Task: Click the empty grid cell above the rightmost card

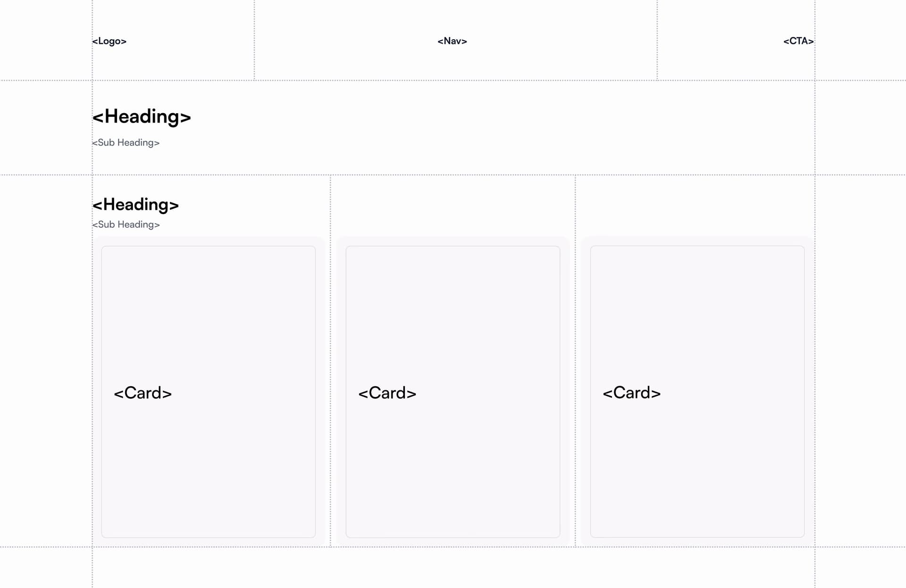Action: 695,206
